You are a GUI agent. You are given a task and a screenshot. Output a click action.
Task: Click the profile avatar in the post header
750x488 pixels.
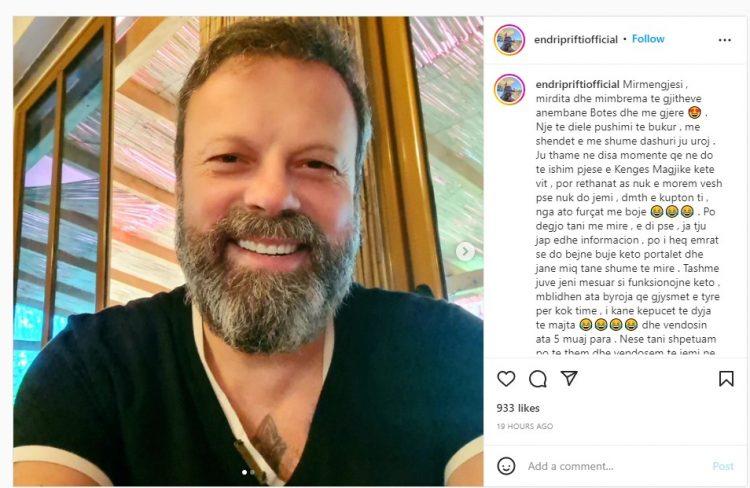click(x=509, y=40)
